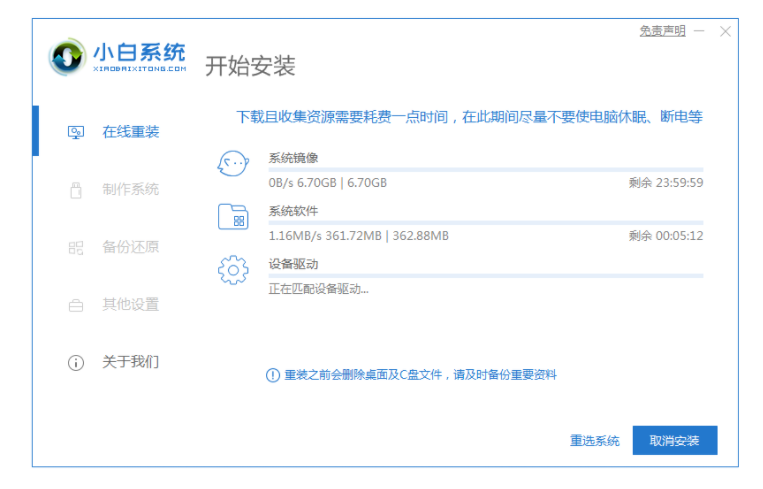Click the monitor icon beside 在线重装
The width and height of the screenshot is (763, 489).
pos(75,132)
